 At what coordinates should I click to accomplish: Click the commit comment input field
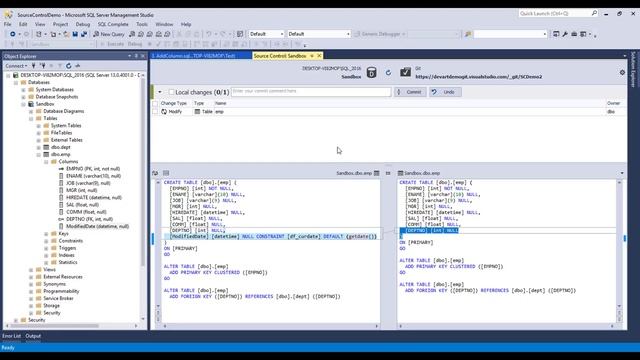click(x=311, y=92)
